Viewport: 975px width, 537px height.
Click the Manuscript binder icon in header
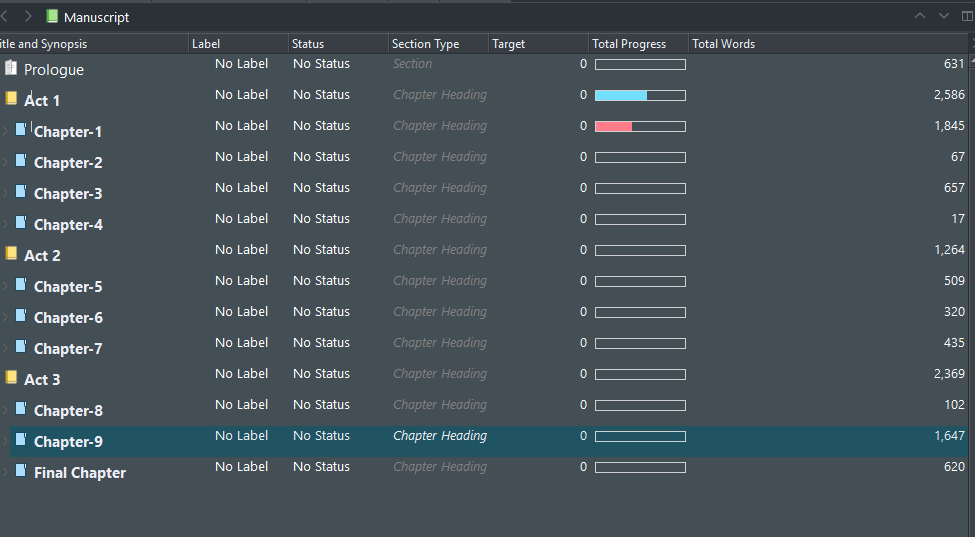(x=52, y=17)
